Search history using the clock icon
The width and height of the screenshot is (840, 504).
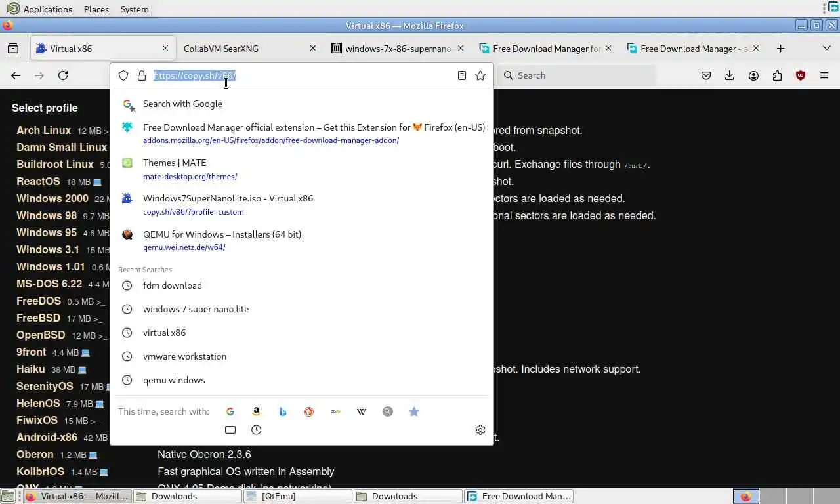point(257,430)
